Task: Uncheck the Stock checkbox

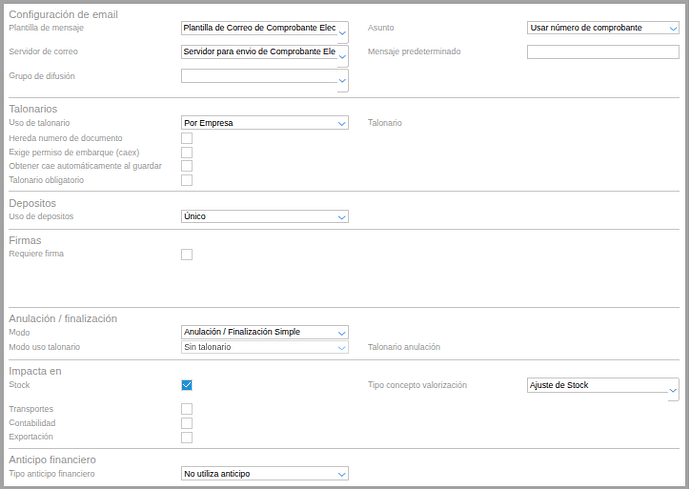Action: pos(186,385)
